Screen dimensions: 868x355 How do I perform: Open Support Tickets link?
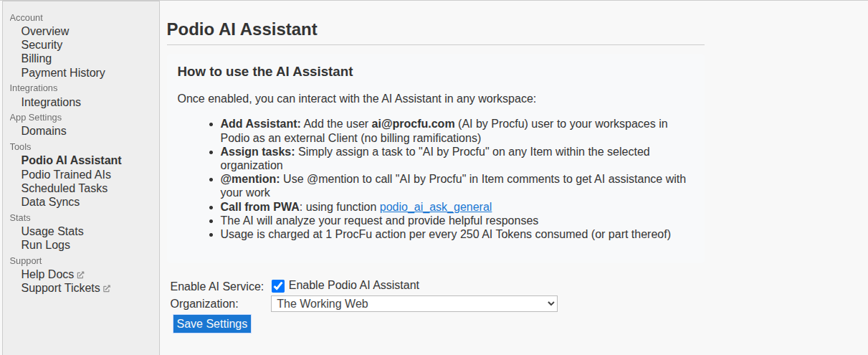(x=61, y=288)
